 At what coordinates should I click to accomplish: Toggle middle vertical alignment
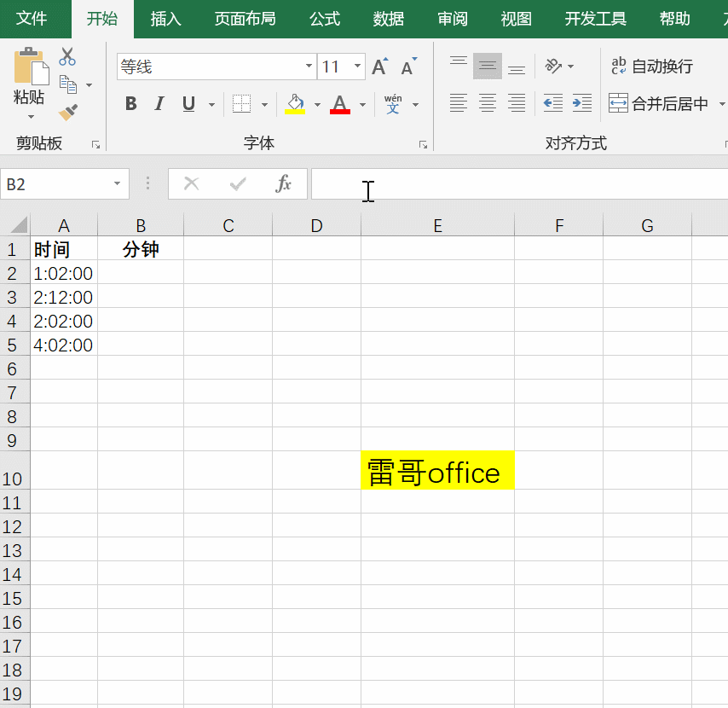coord(488,66)
